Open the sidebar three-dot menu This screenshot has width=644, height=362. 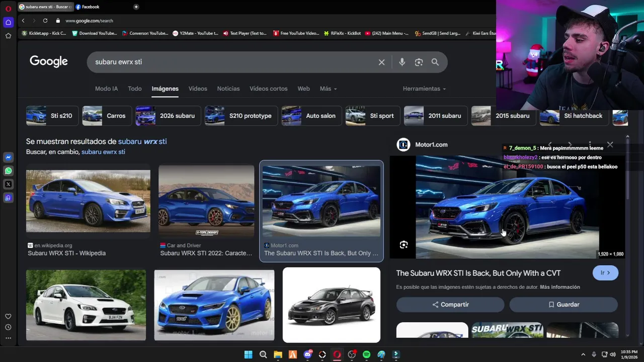coord(8,338)
